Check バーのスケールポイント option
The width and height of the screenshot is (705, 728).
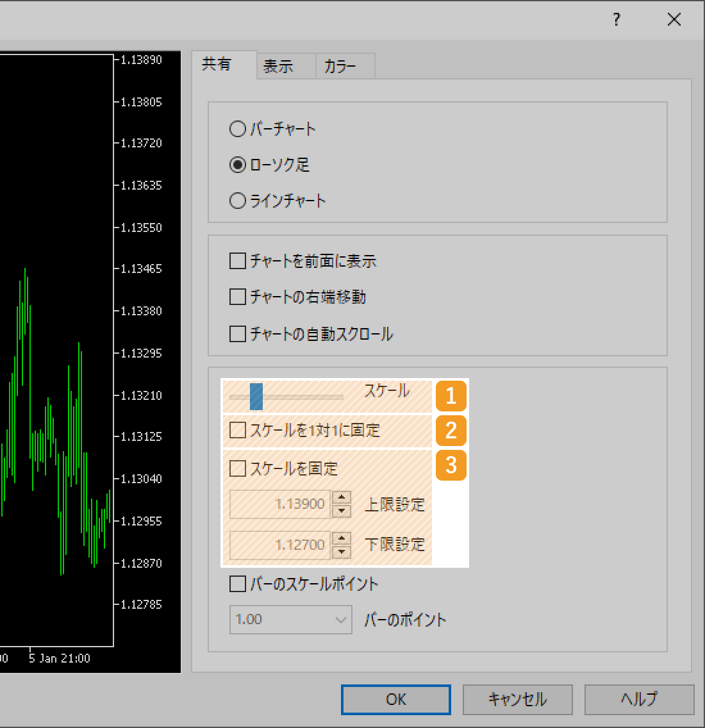tap(238, 584)
